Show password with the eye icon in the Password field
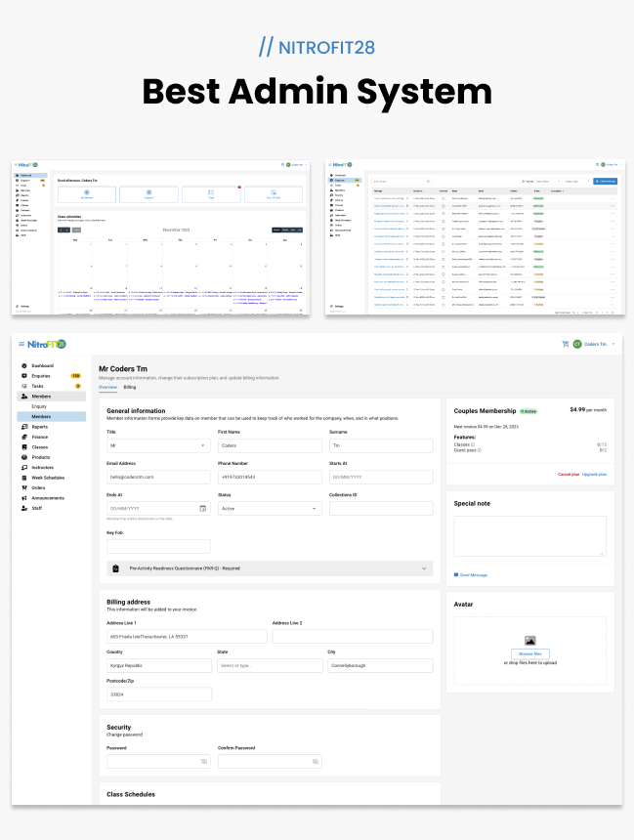634x840 pixels. (x=203, y=761)
